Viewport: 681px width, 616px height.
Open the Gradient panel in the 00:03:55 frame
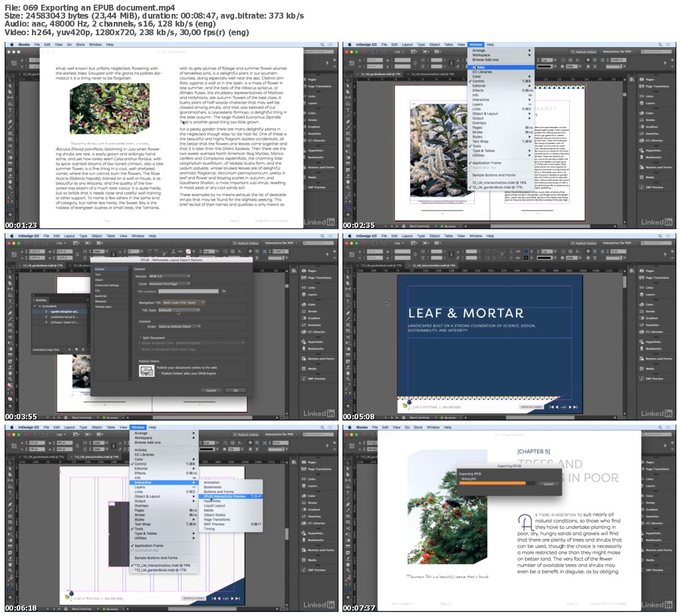[311, 318]
